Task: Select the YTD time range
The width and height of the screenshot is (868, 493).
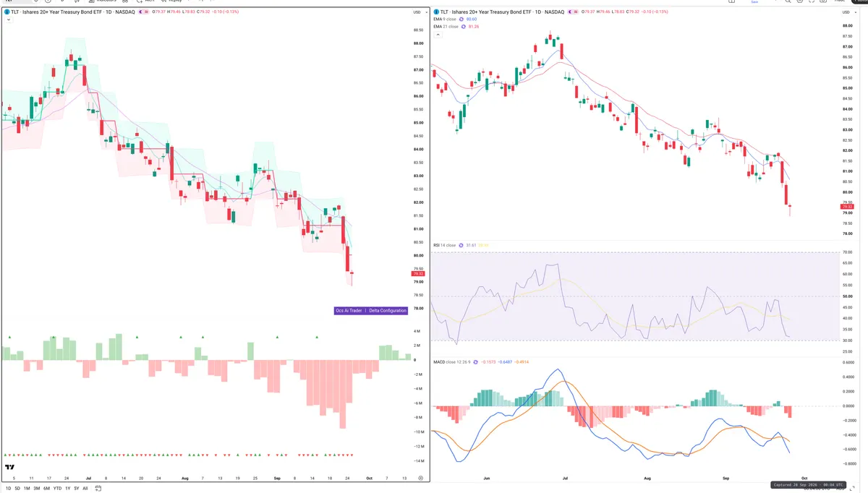Action: pyautogui.click(x=57, y=489)
